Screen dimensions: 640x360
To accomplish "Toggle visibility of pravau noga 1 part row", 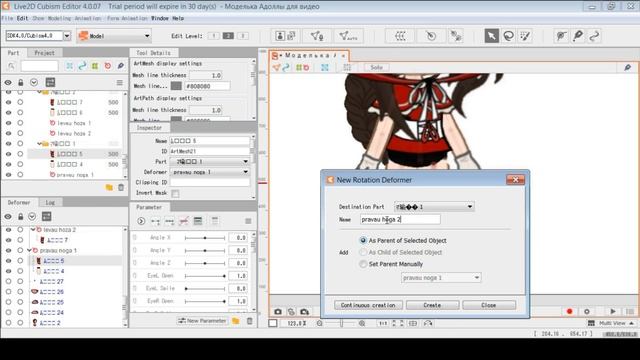I will [x=8, y=175].
